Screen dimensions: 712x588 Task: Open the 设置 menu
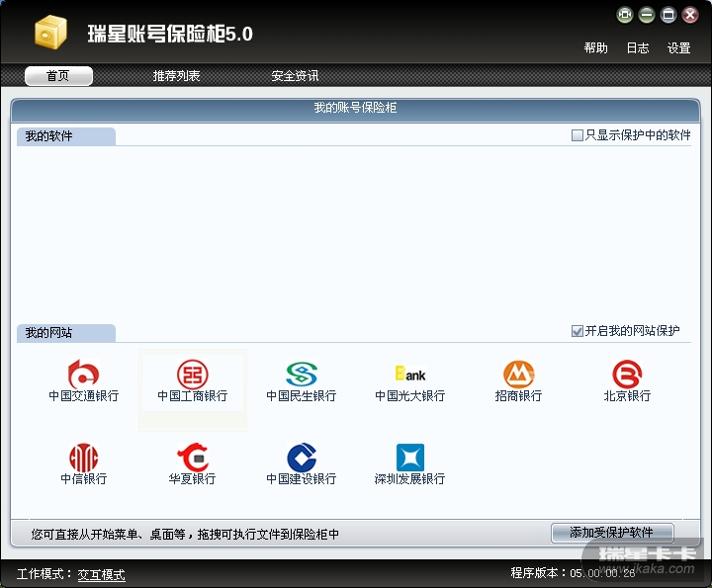678,47
